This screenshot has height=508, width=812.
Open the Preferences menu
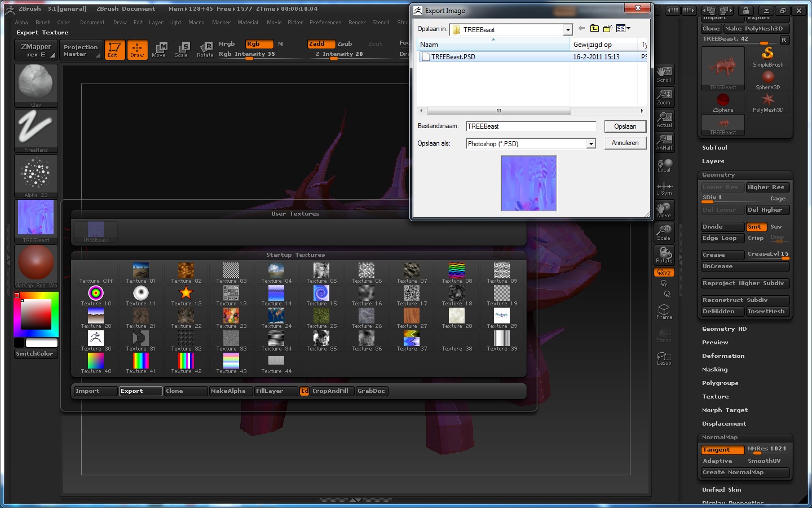pos(325,23)
